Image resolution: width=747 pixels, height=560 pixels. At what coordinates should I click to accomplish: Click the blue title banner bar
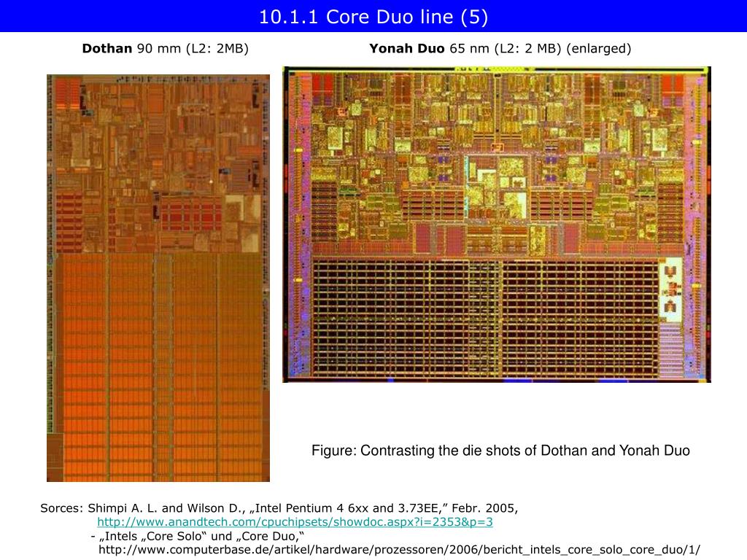[373, 16]
